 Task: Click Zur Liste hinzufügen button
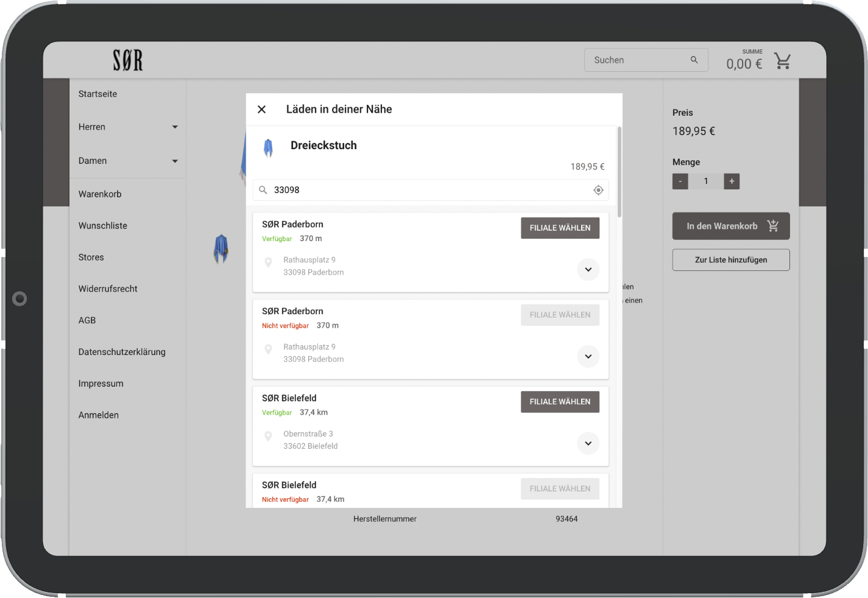point(731,260)
